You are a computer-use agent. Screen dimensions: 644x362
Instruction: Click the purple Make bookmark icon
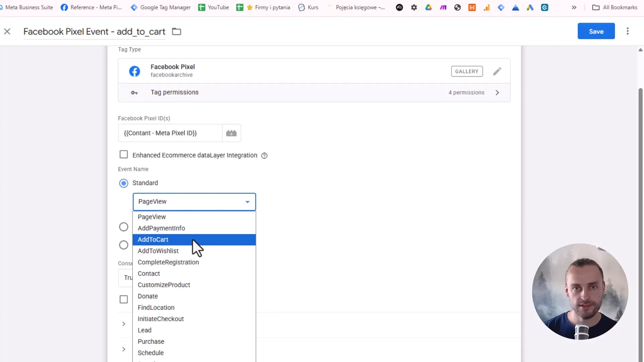pos(443,7)
